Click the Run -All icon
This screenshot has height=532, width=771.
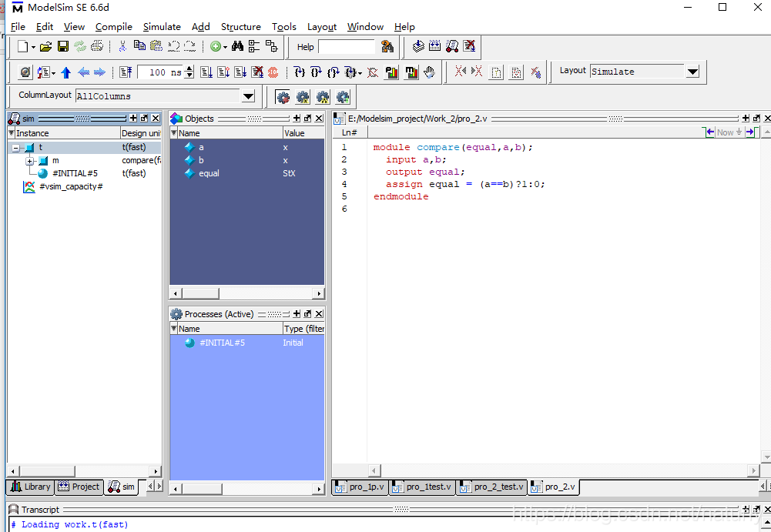pos(240,71)
